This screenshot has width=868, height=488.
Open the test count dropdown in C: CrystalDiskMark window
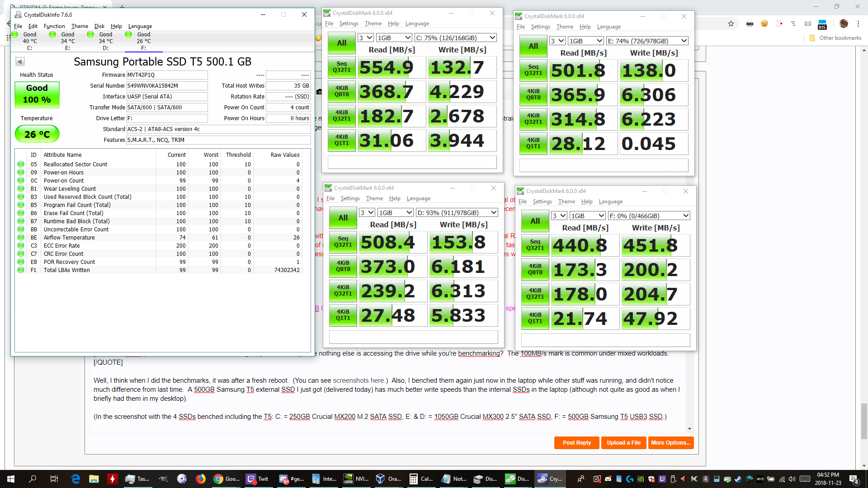365,38
